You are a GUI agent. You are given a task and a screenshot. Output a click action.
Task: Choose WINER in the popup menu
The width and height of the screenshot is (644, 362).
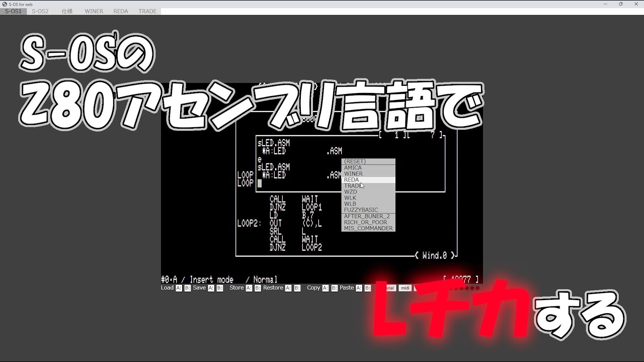(368, 173)
